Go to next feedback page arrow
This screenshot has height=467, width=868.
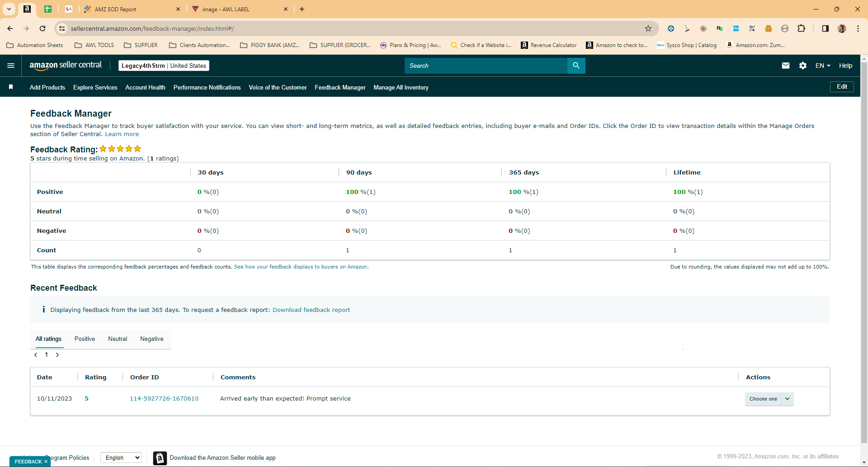tap(57, 355)
